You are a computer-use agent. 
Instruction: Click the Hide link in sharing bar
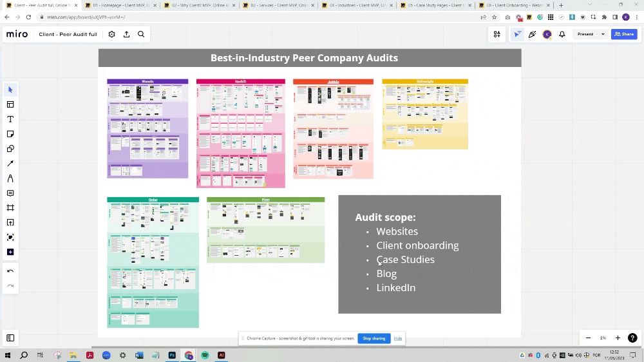397,339
